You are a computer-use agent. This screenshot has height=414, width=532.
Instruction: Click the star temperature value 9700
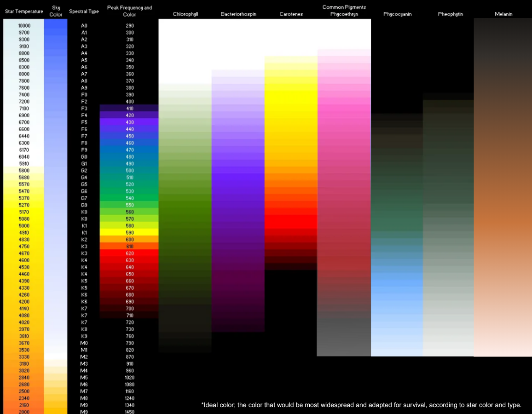[24, 33]
